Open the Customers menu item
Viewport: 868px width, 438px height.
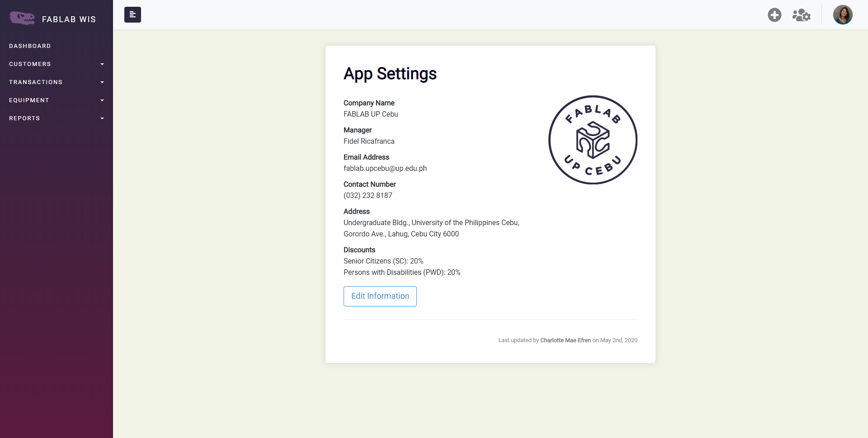coord(57,64)
